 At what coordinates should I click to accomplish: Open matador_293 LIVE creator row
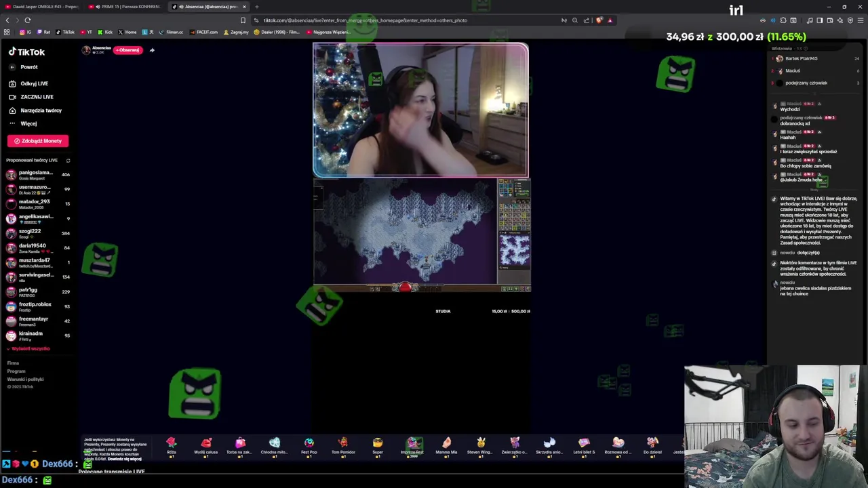[38, 203]
